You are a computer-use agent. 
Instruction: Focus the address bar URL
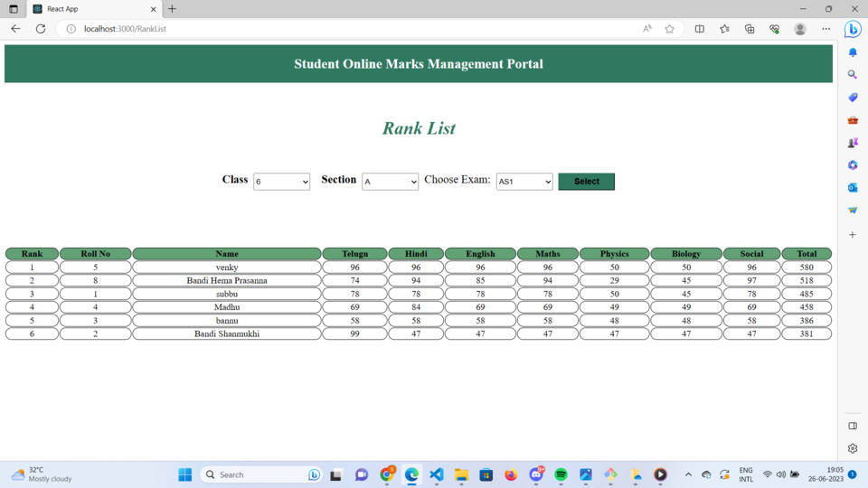[125, 29]
